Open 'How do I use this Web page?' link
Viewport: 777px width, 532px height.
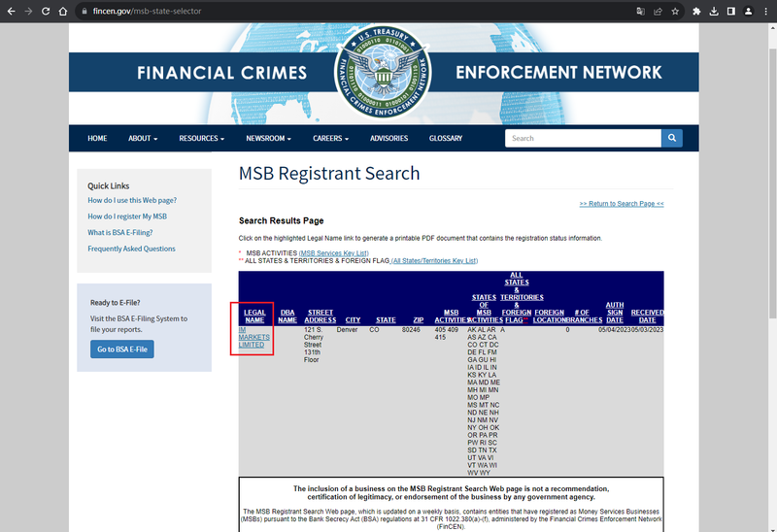coord(132,200)
